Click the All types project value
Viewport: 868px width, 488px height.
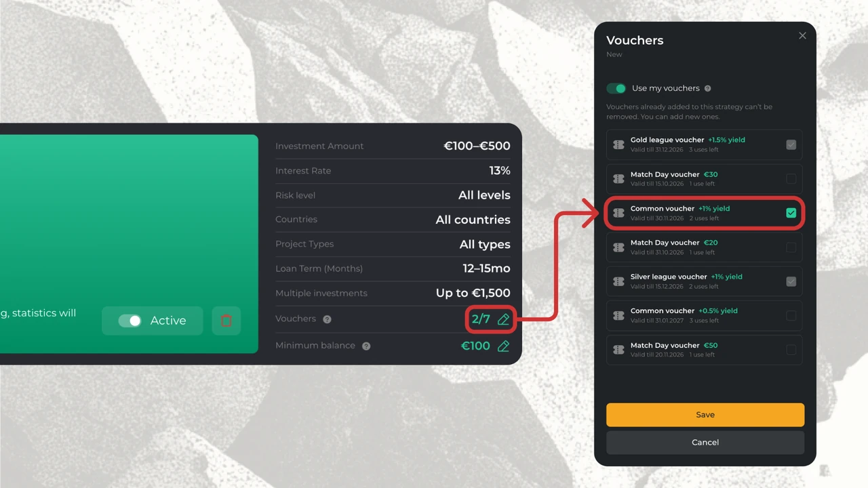coord(485,245)
